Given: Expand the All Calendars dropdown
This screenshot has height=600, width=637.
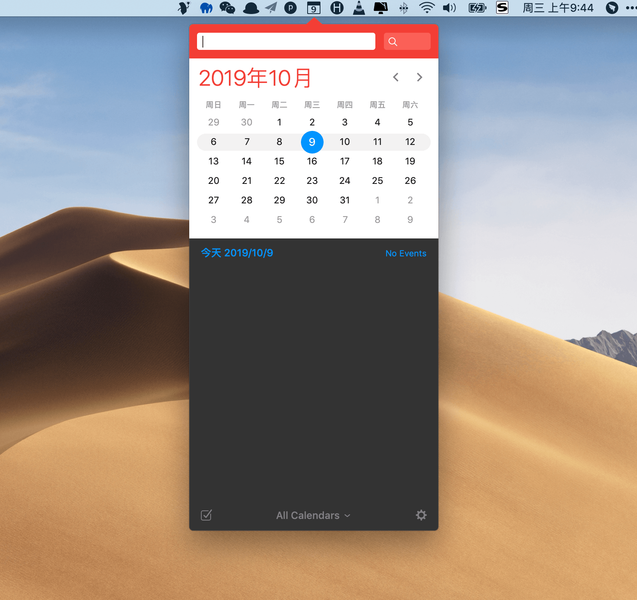Looking at the screenshot, I should (x=313, y=516).
